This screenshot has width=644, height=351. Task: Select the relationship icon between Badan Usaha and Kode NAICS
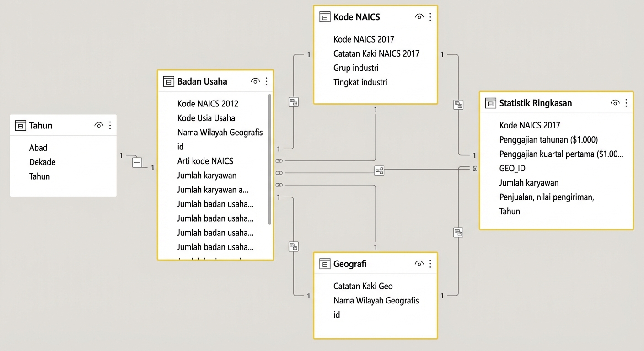[293, 101]
